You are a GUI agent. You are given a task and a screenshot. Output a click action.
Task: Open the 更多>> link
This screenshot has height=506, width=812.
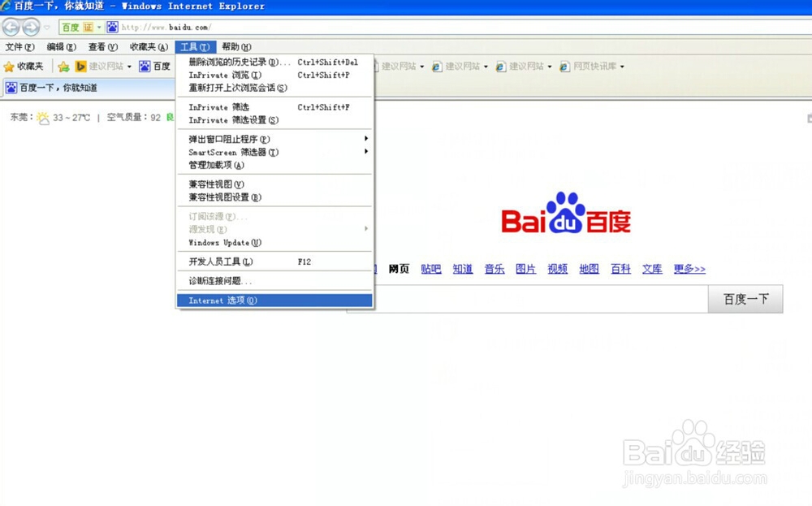tap(689, 269)
